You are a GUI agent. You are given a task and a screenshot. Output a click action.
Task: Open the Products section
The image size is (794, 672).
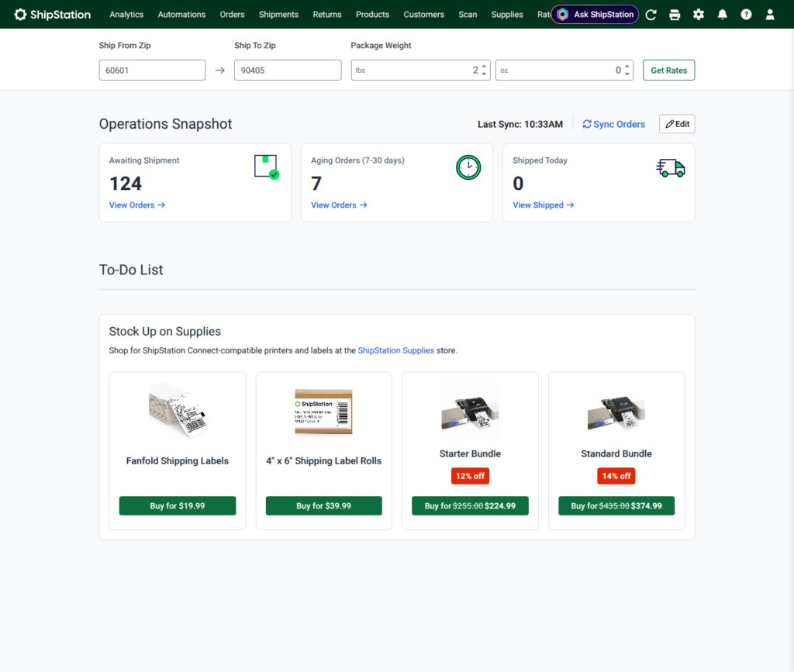tap(373, 15)
